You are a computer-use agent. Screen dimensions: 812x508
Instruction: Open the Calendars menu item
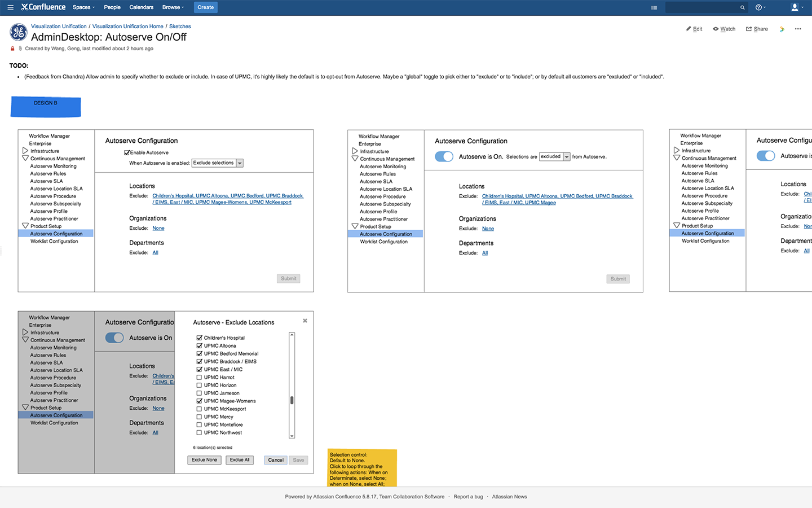(x=142, y=7)
